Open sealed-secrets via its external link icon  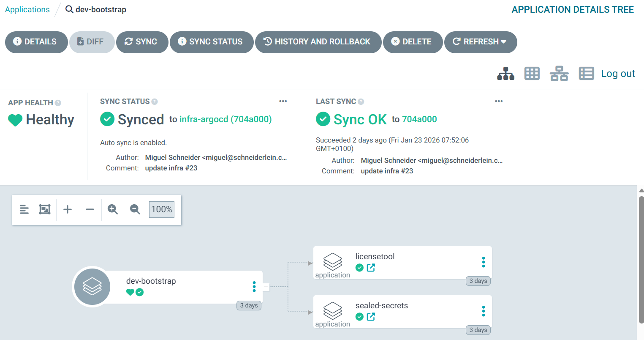(371, 317)
